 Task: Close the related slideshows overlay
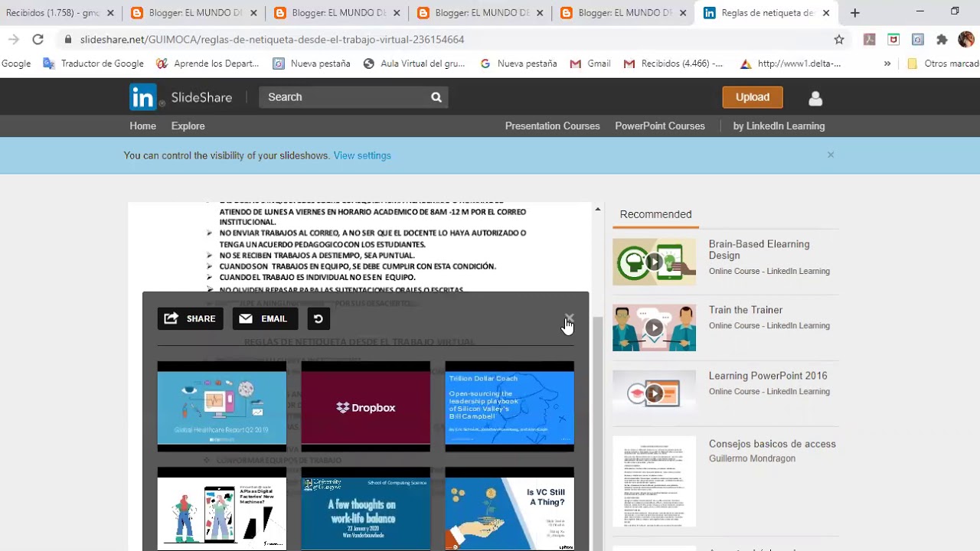click(569, 318)
